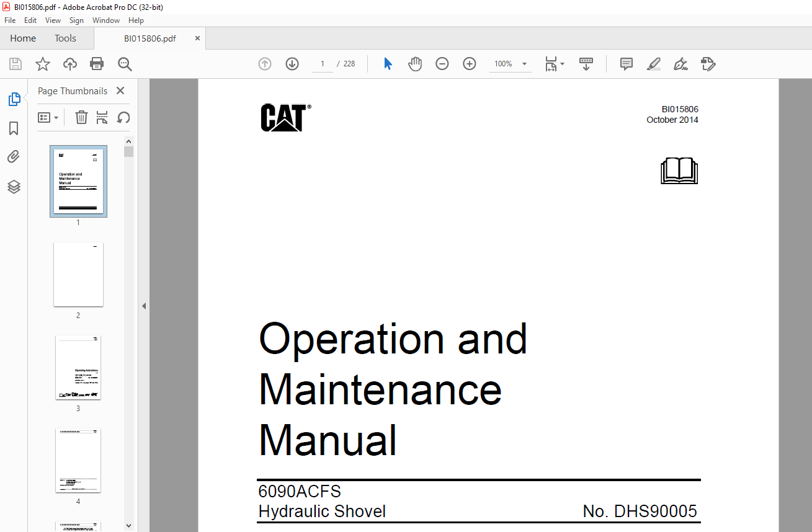Image resolution: width=812 pixels, height=532 pixels.
Task: Click the thumbnails scrollbar handle
Action: tap(128, 151)
